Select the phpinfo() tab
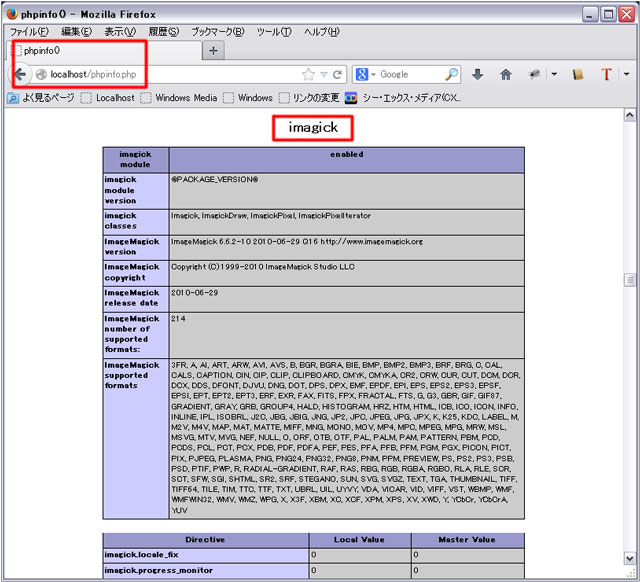This screenshot has height=582, width=640. click(104, 51)
